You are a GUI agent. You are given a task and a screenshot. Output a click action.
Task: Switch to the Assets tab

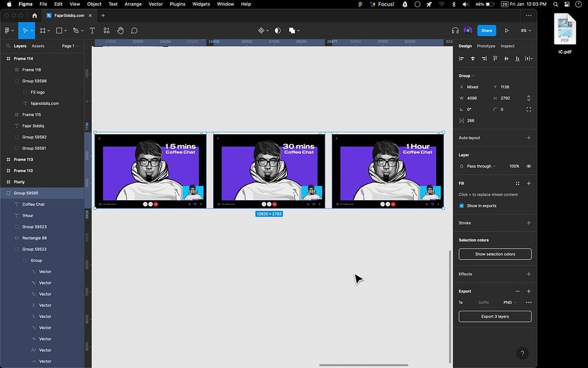pyautogui.click(x=38, y=46)
